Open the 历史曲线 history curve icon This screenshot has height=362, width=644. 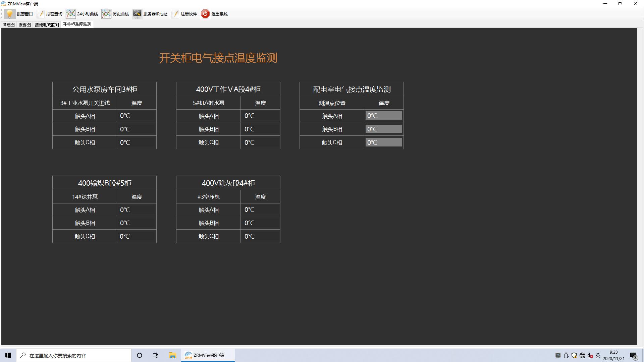coord(106,14)
